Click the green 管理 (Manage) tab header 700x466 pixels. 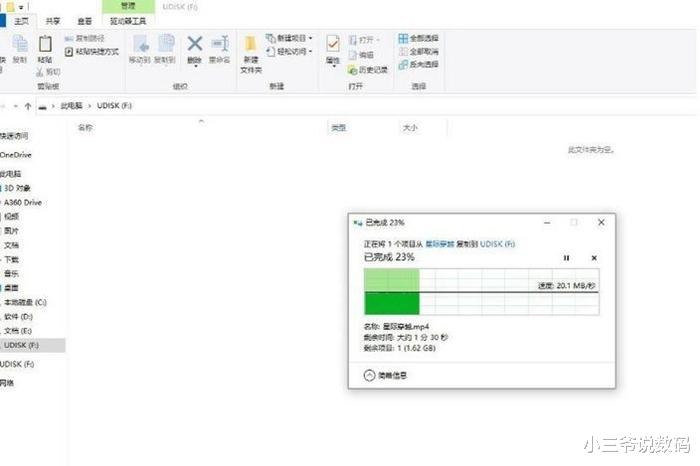click(128, 6)
